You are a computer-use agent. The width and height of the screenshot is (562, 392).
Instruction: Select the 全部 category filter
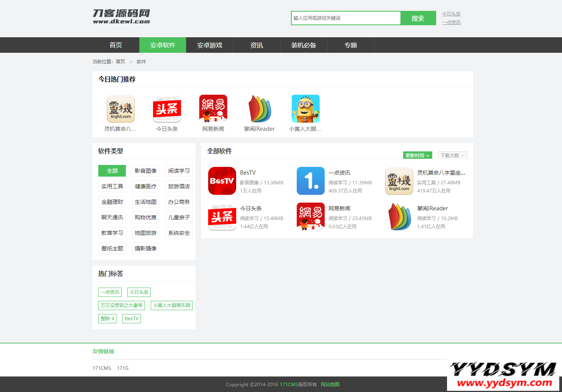[112, 171]
